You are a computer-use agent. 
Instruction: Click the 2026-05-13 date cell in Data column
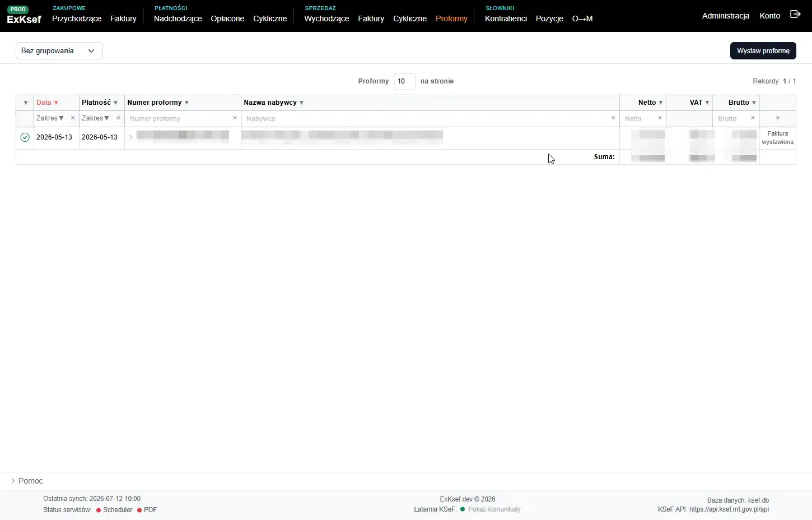tap(54, 137)
